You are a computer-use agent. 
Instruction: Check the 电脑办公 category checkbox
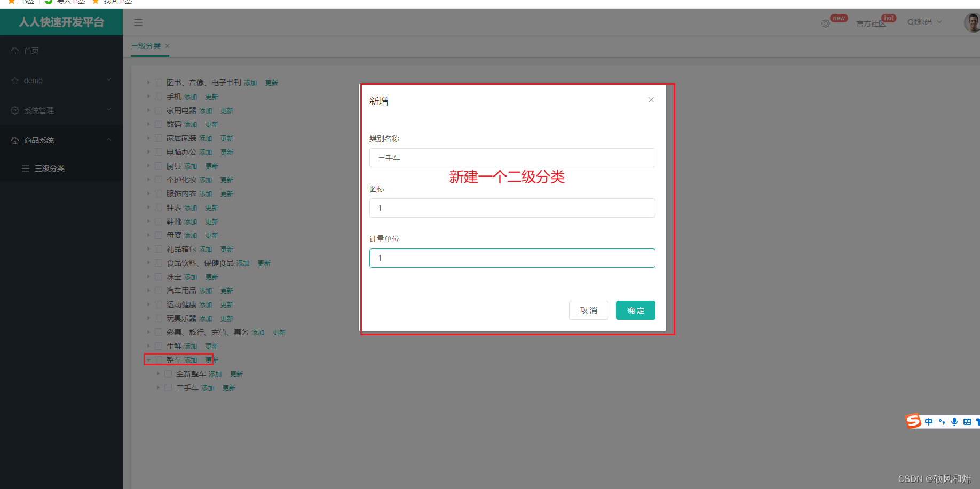(159, 152)
